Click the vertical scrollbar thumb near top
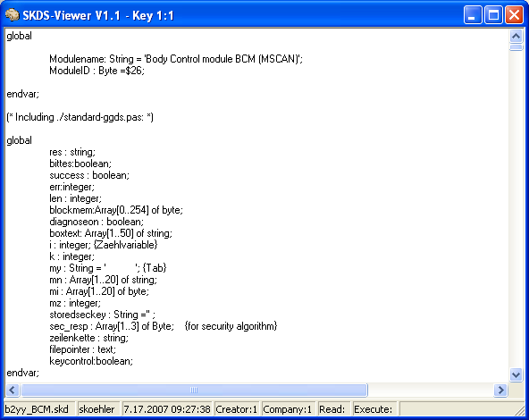The height and width of the screenshot is (420, 529). [516, 47]
